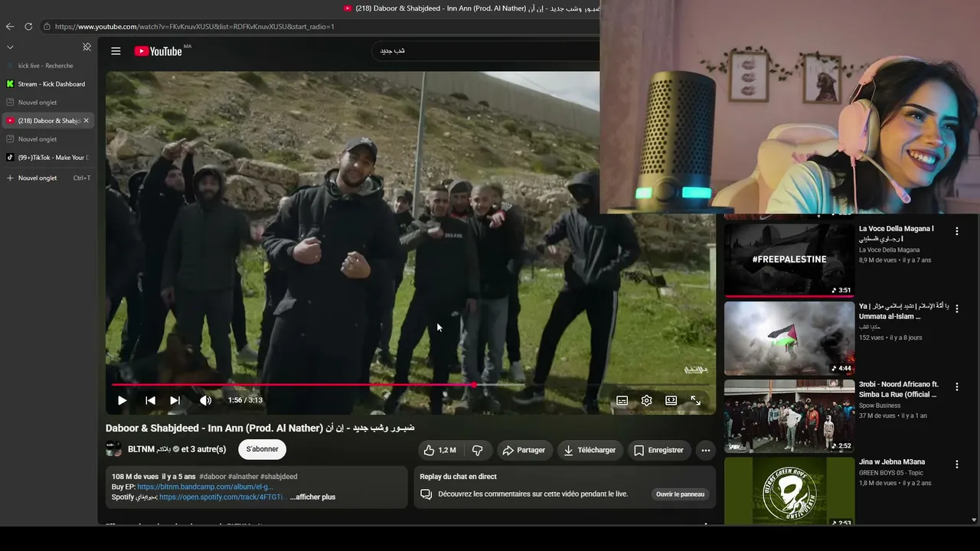Open the #FREEPALESTINE video thumbnail
The width and height of the screenshot is (980, 551).
[789, 259]
